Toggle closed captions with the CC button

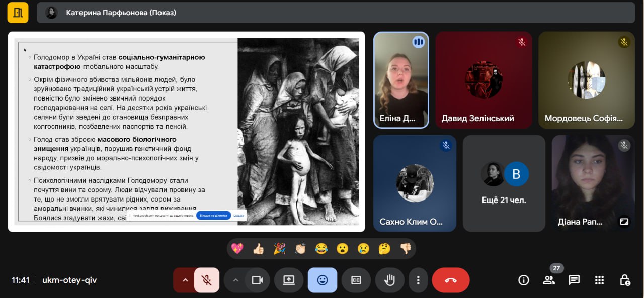[356, 280]
